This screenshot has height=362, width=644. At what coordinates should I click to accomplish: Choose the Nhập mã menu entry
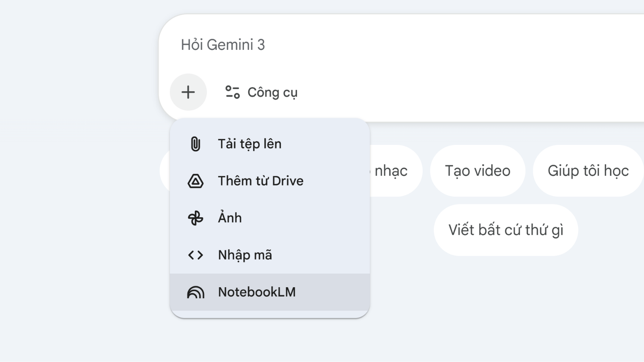coord(245,255)
